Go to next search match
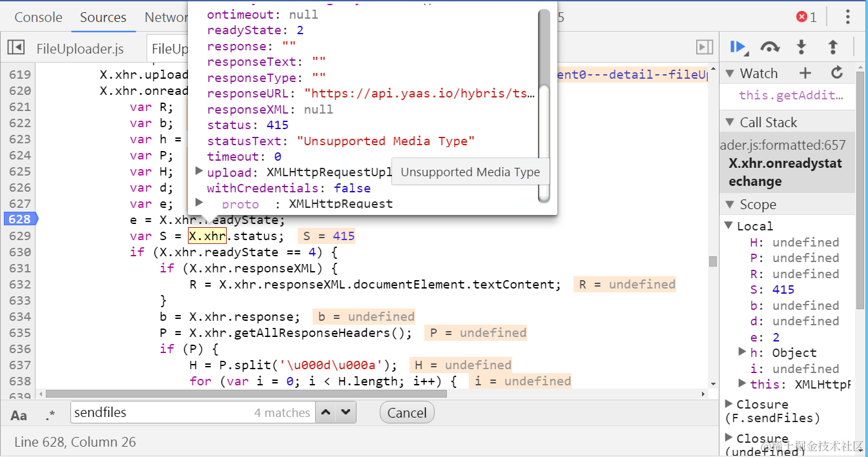868x457 pixels. [347, 412]
